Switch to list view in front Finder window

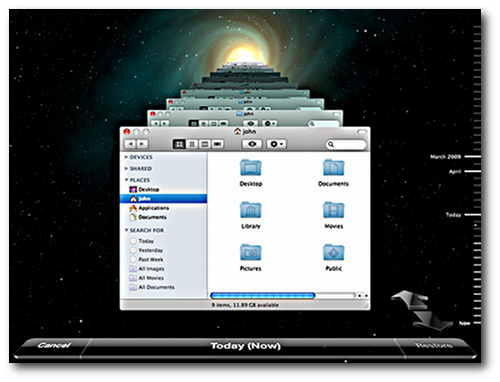click(192, 144)
